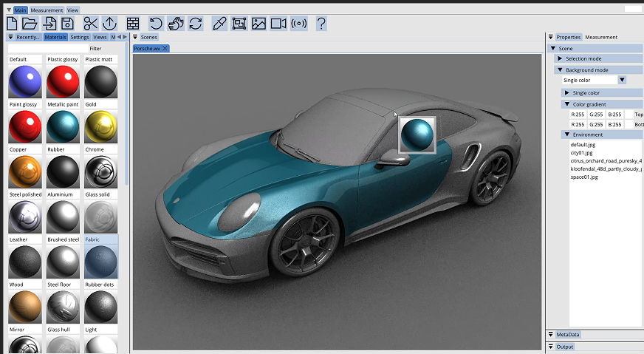Select the Leather material sphere

pos(25,262)
